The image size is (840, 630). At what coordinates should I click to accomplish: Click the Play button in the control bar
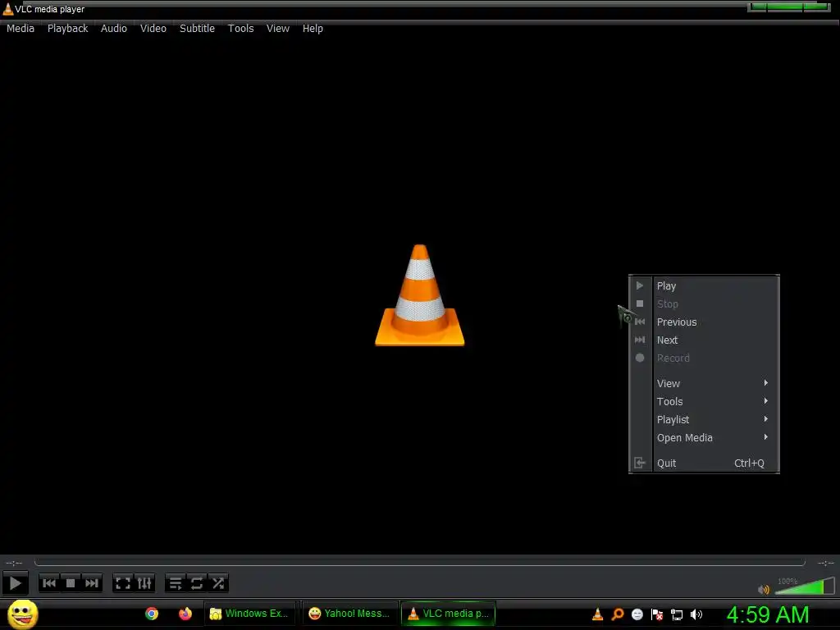coord(15,583)
